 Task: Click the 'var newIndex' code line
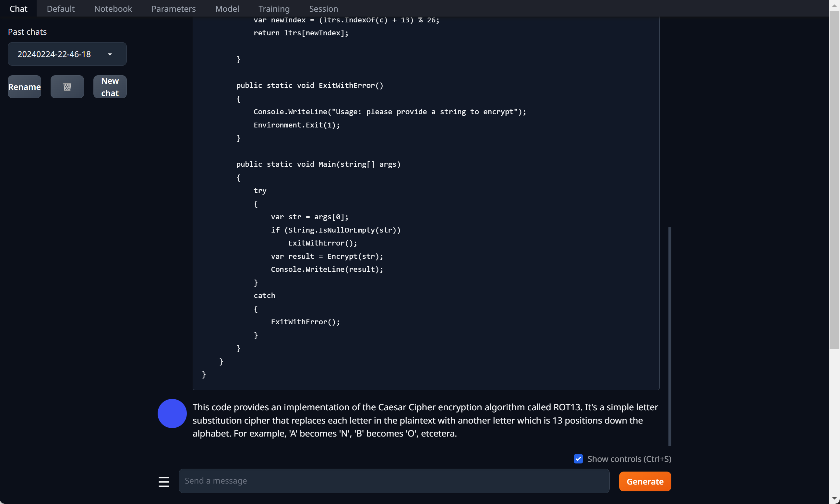346,20
